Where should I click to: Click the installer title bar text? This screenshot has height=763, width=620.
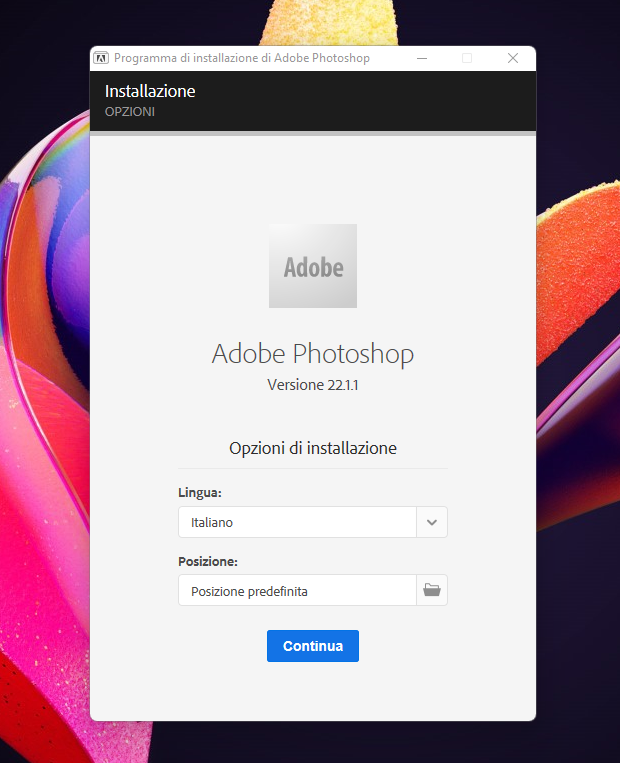point(242,58)
